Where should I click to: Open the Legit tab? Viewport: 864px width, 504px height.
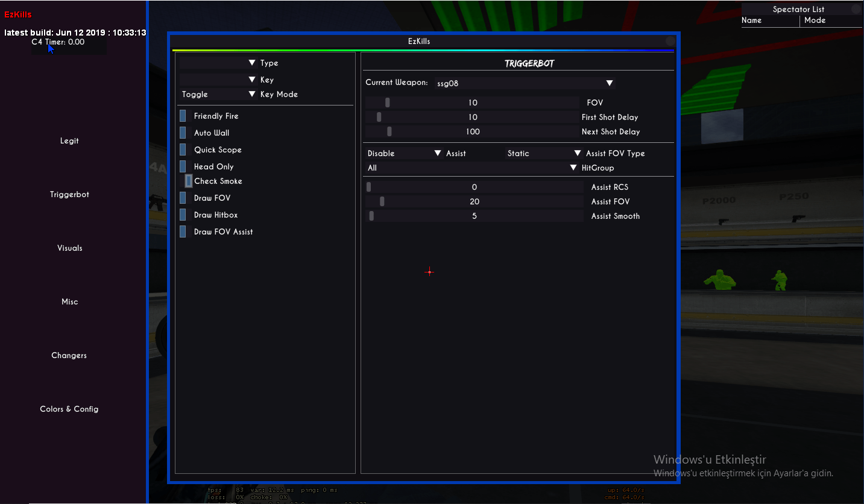pos(69,141)
